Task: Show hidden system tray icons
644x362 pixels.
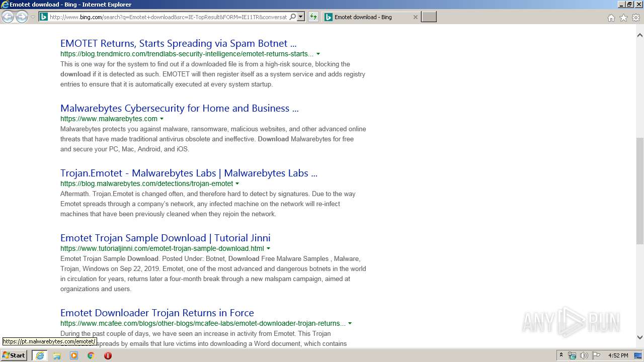Action: [561, 355]
